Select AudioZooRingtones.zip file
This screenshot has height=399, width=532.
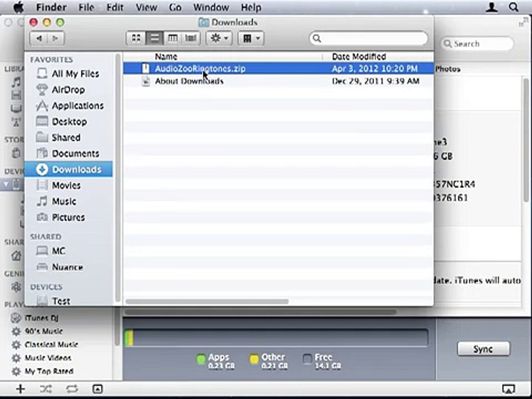[x=278, y=69]
